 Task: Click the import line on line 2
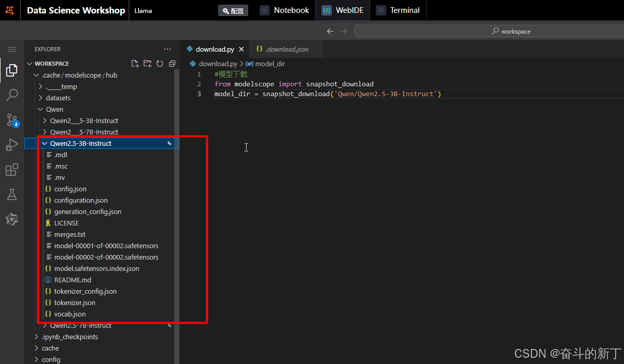[294, 84]
